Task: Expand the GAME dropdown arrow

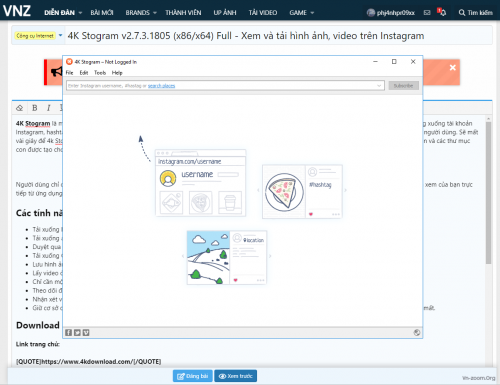Action: pyautogui.click(x=312, y=13)
